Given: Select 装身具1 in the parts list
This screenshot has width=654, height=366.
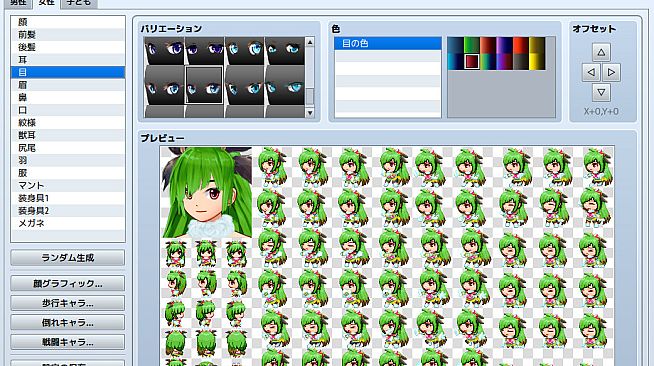Looking at the screenshot, I should 68,198.
